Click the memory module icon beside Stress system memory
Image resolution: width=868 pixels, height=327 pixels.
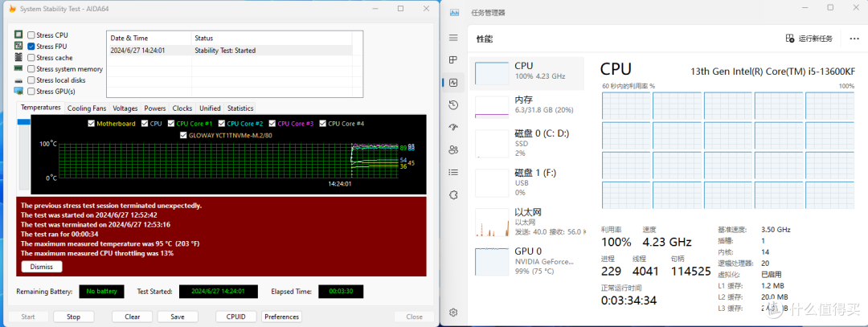click(18, 68)
